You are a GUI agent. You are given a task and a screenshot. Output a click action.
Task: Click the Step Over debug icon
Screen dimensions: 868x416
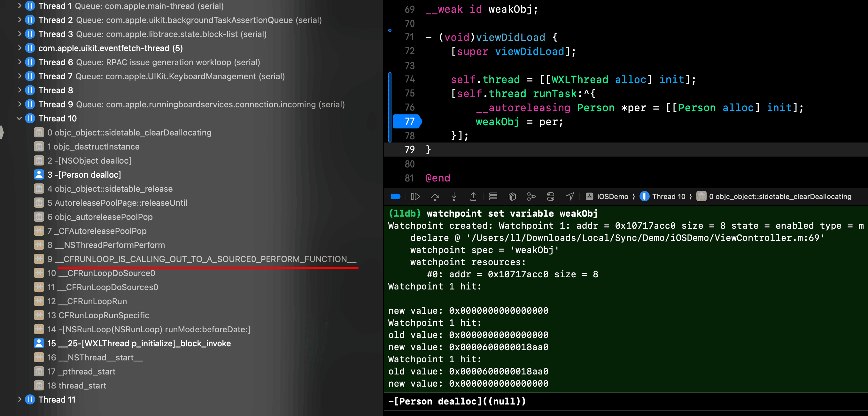point(435,196)
